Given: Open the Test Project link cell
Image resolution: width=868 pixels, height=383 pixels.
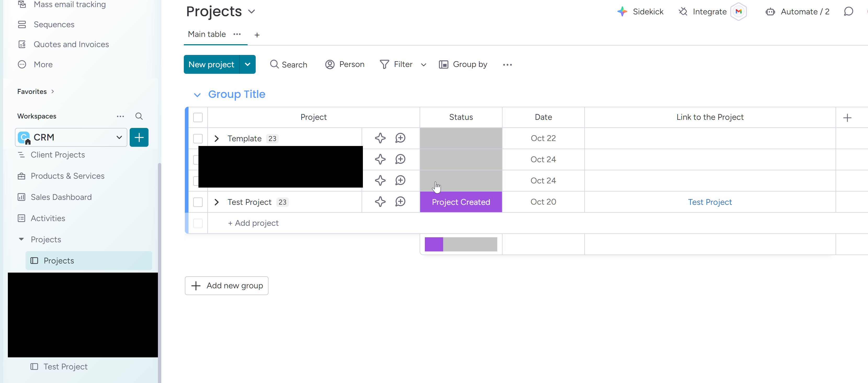Looking at the screenshot, I should coord(710,202).
